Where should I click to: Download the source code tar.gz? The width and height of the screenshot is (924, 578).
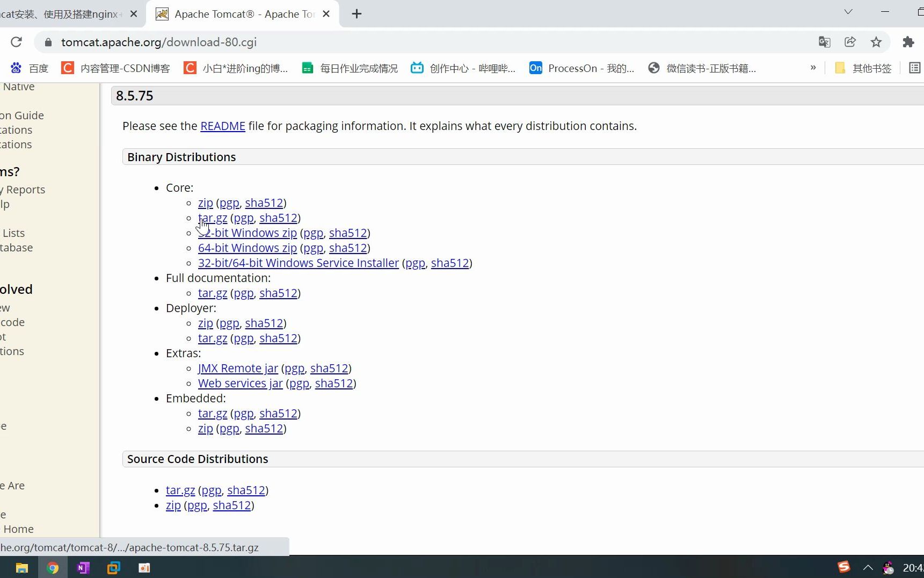point(180,490)
